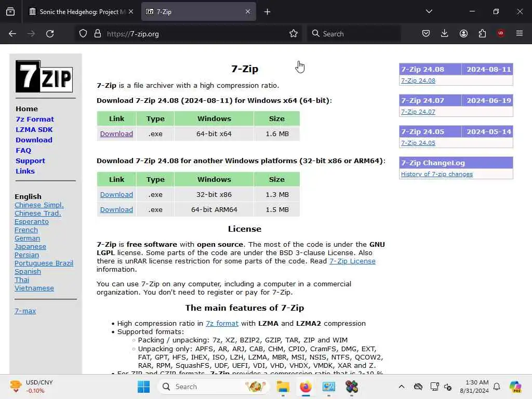The height and width of the screenshot is (399, 532).
Task: Open the 7z Format sidebar page
Action: [35, 119]
